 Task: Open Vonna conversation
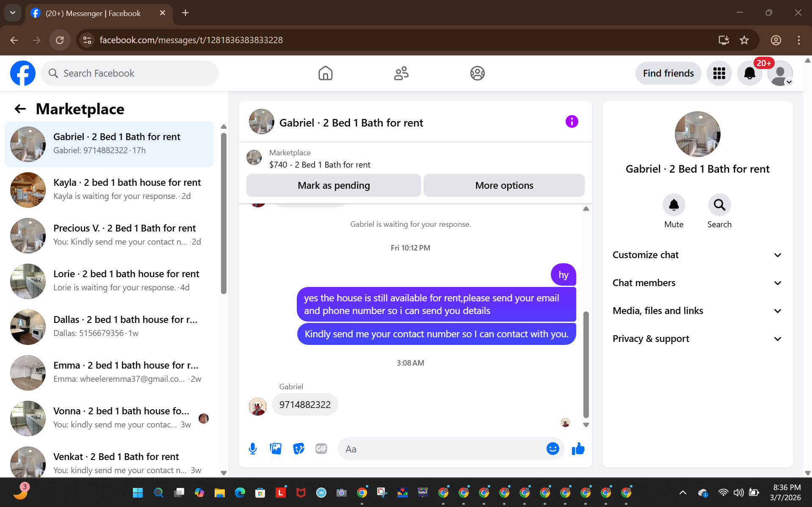[x=109, y=419]
